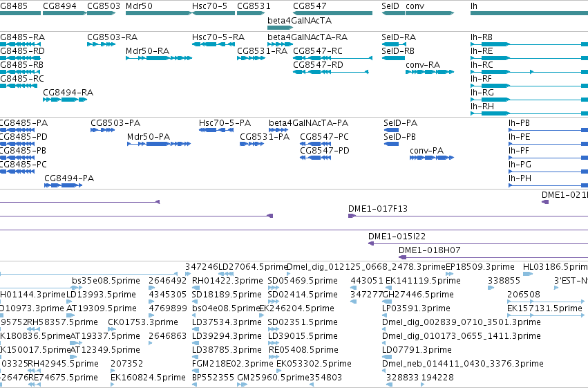Click the Ih-PH protein label
The height and width of the screenshot is (388, 588).
520,178
